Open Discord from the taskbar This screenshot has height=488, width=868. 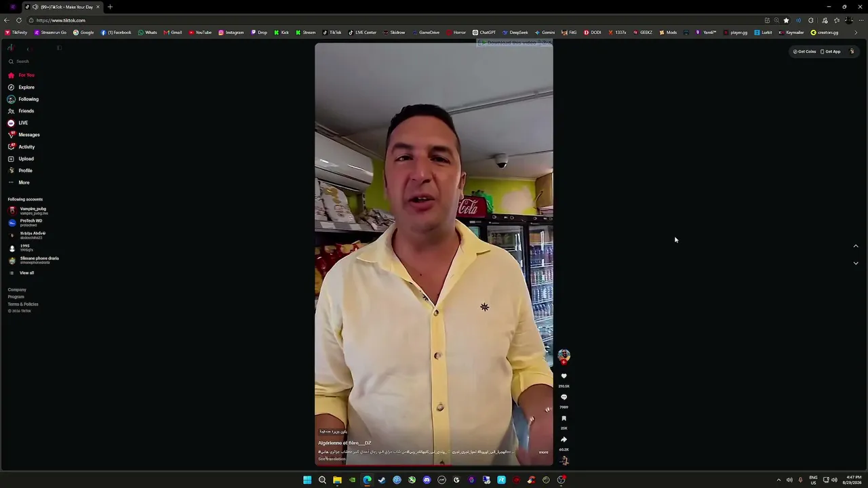pos(427,480)
